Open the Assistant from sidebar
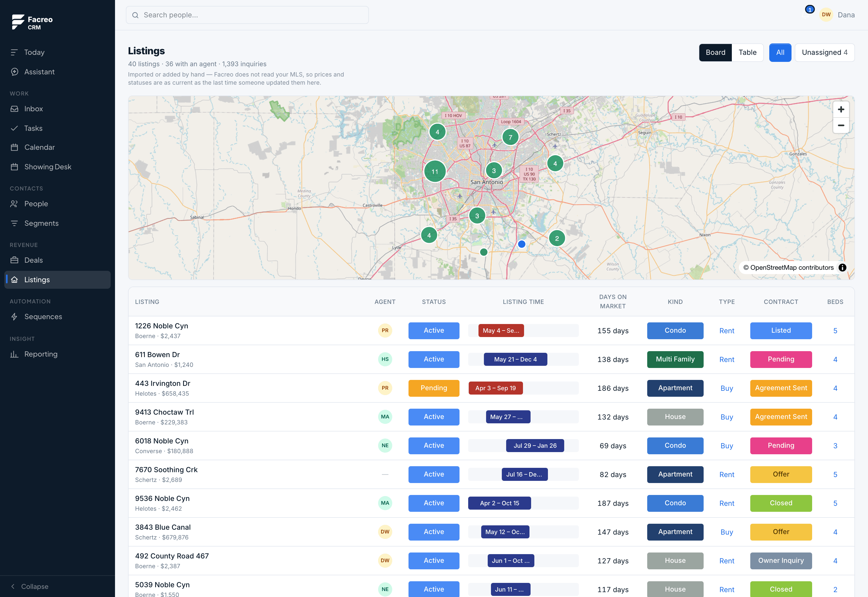The height and width of the screenshot is (597, 868). click(x=57, y=72)
